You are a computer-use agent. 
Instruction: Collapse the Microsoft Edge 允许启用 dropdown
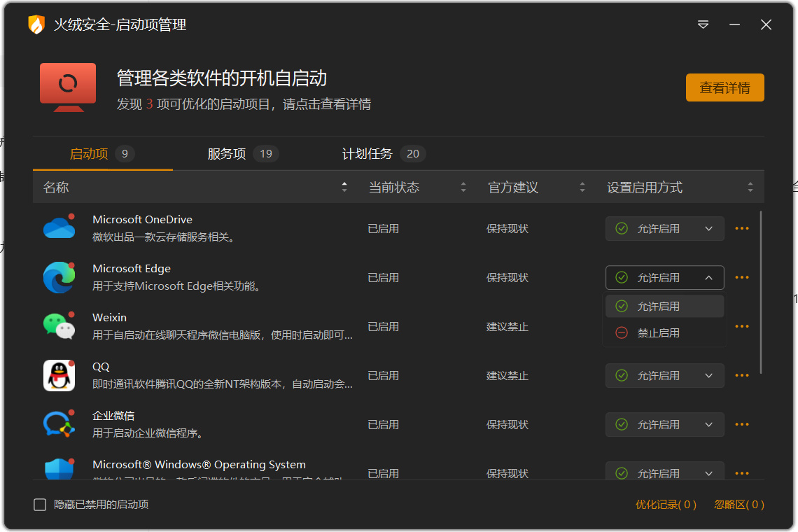click(x=665, y=277)
